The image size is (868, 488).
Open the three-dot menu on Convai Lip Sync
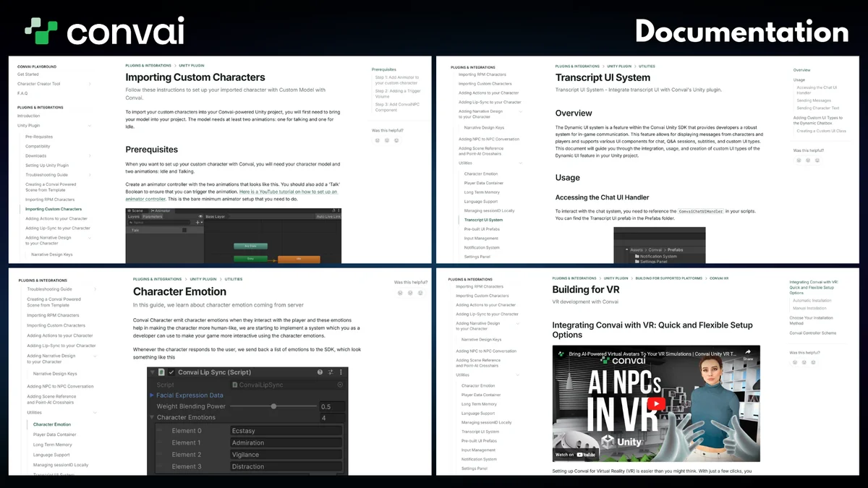[x=339, y=372]
